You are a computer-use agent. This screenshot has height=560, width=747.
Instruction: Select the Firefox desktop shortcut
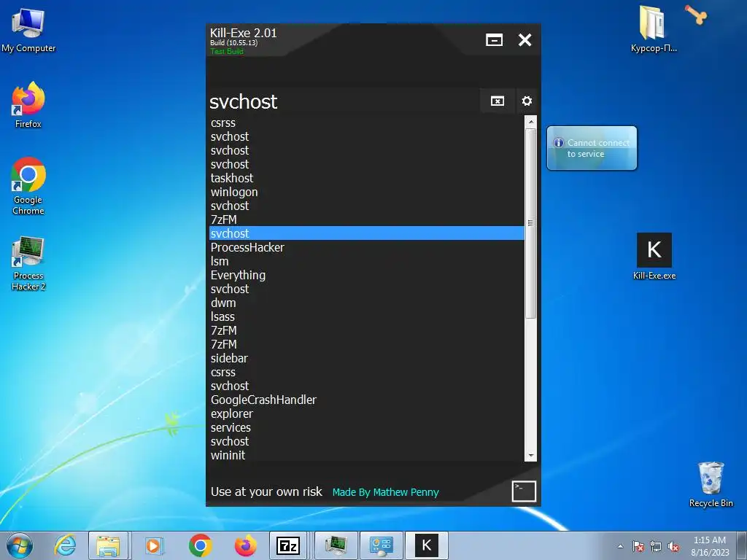28,105
